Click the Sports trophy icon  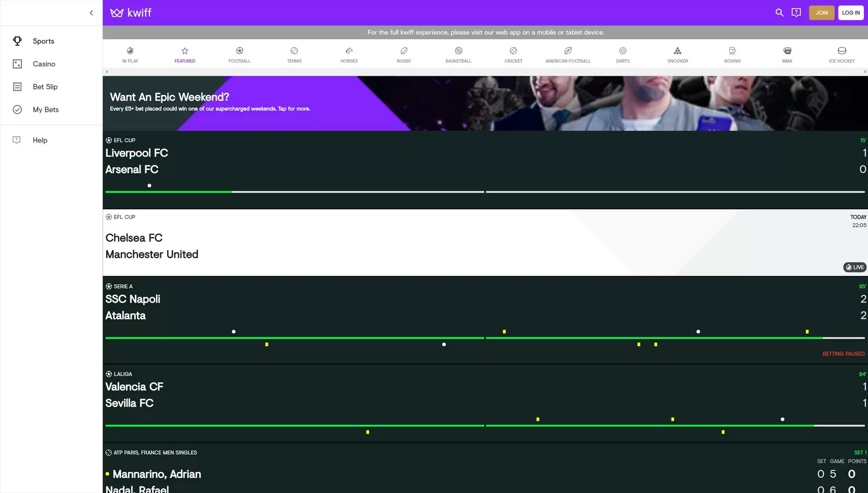pos(17,41)
